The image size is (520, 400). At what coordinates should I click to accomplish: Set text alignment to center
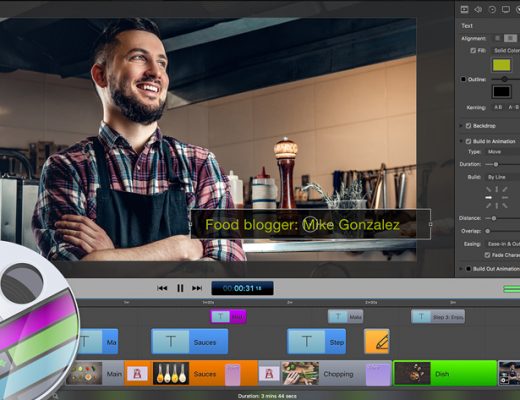510,38
